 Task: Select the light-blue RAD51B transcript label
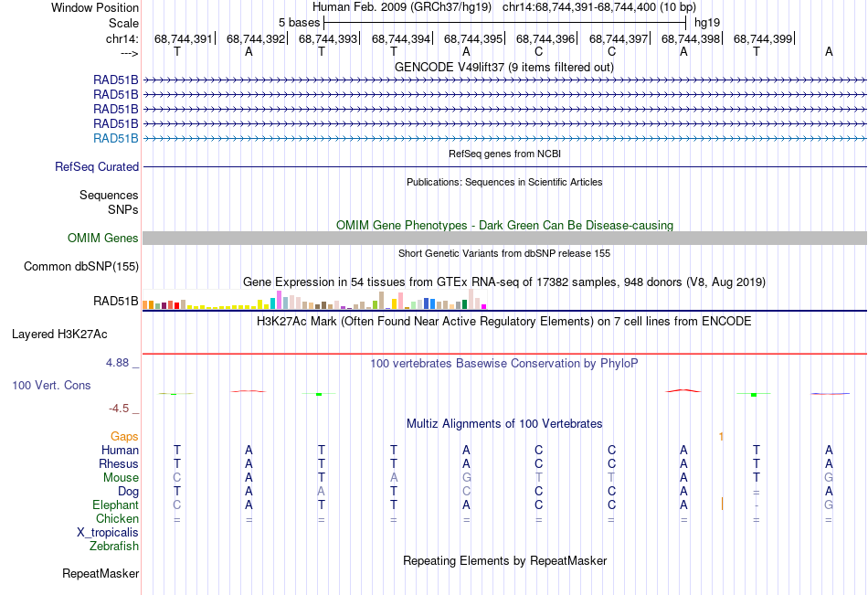[x=116, y=139]
